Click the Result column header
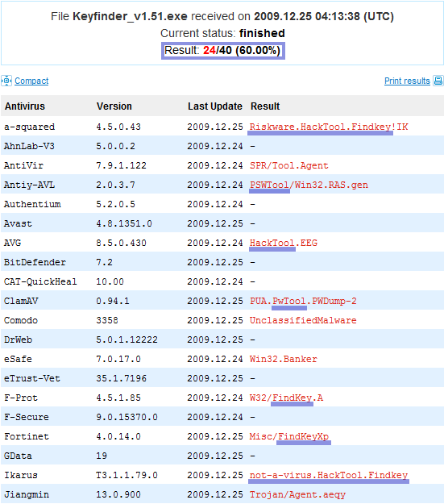The image size is (444, 504). coord(265,106)
